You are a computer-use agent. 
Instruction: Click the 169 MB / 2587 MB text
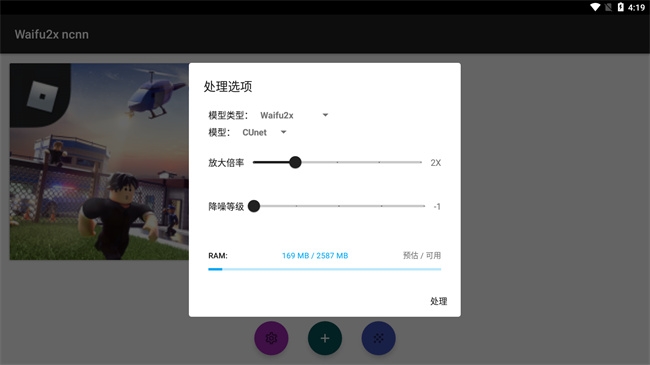pos(315,256)
